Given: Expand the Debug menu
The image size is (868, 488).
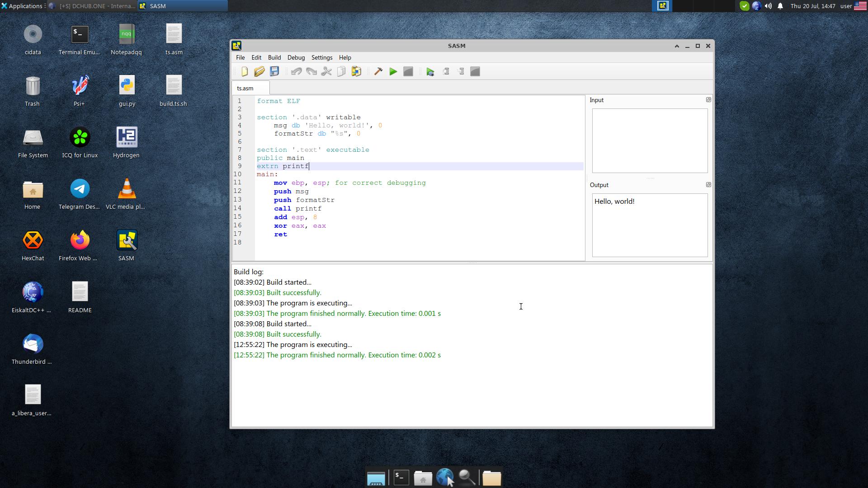Looking at the screenshot, I should (x=296, y=58).
